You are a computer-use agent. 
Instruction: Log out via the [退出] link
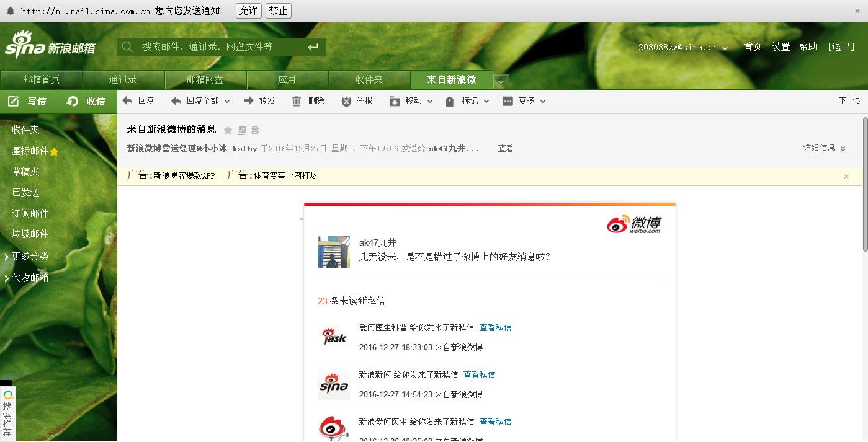point(841,47)
